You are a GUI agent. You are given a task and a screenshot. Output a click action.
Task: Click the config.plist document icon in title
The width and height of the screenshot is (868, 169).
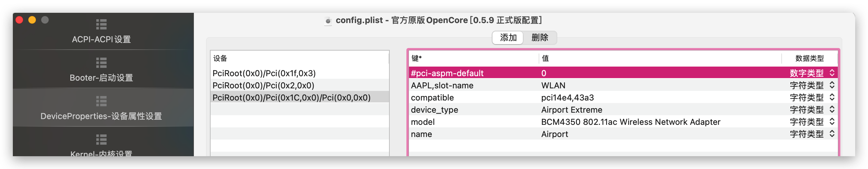click(328, 20)
